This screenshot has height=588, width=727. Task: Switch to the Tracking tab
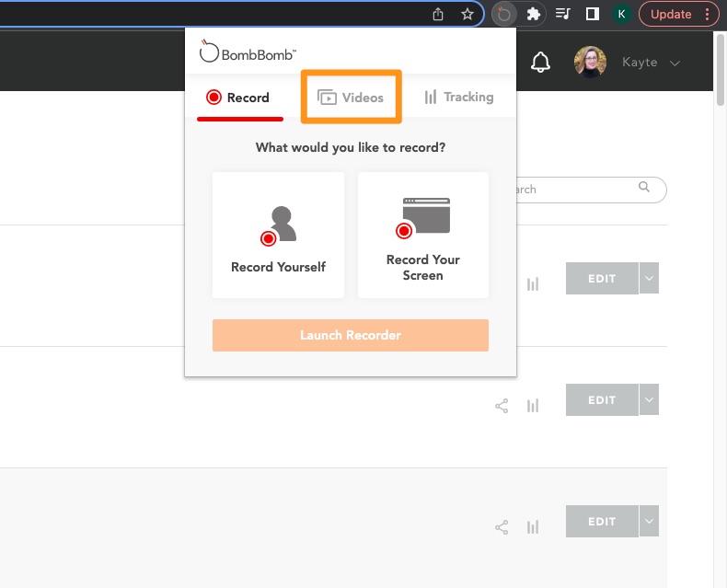click(x=458, y=97)
